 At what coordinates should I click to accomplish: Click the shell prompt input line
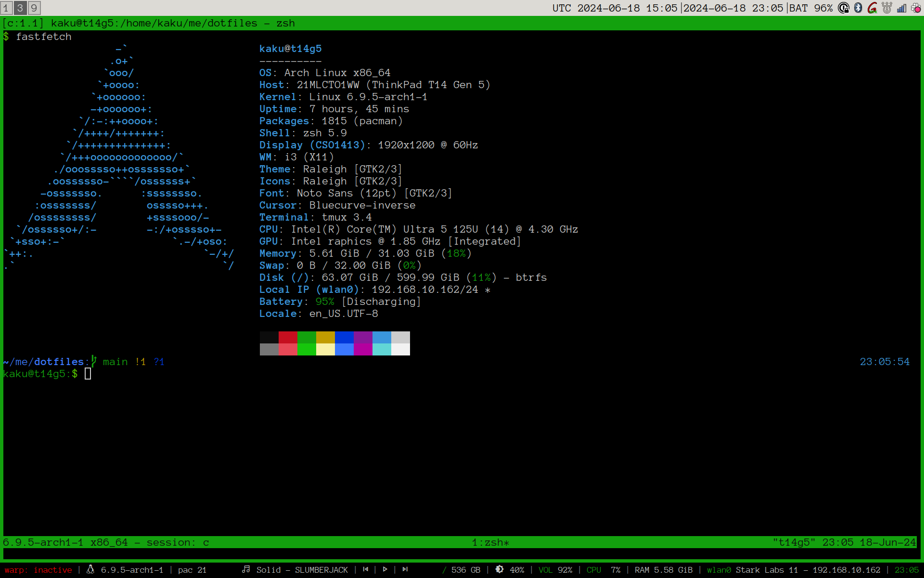tap(88, 374)
